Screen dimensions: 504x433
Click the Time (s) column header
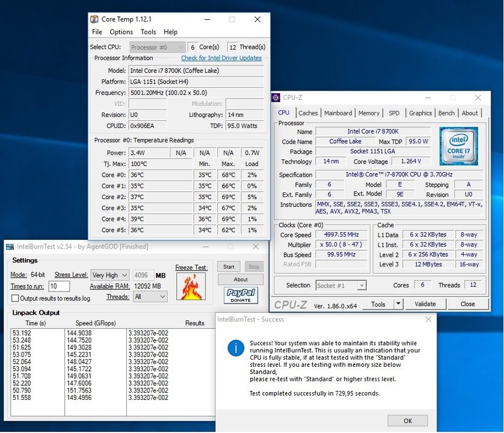(35, 323)
